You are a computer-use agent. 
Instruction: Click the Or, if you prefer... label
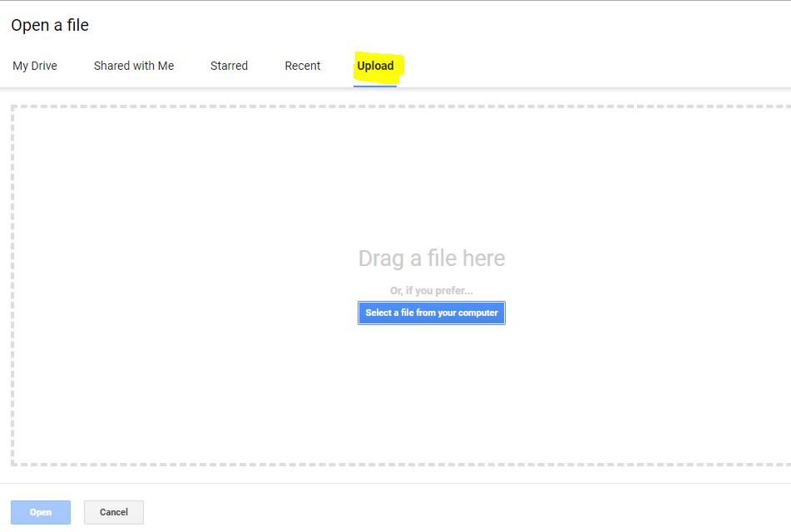coord(432,290)
